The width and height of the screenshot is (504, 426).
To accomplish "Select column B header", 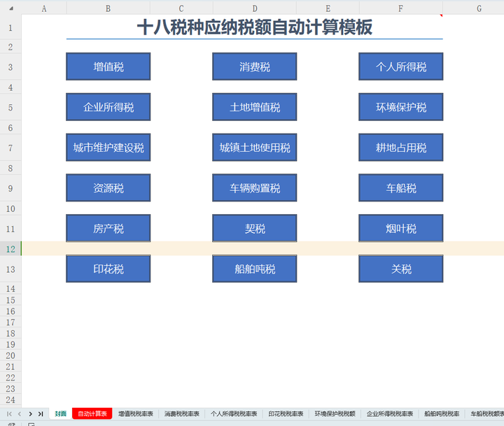I will click(108, 8).
